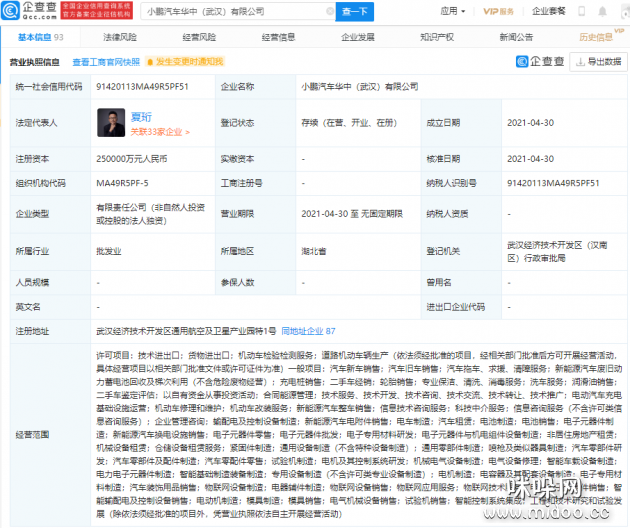
Task: Select region value 湖北省
Action: (314, 252)
